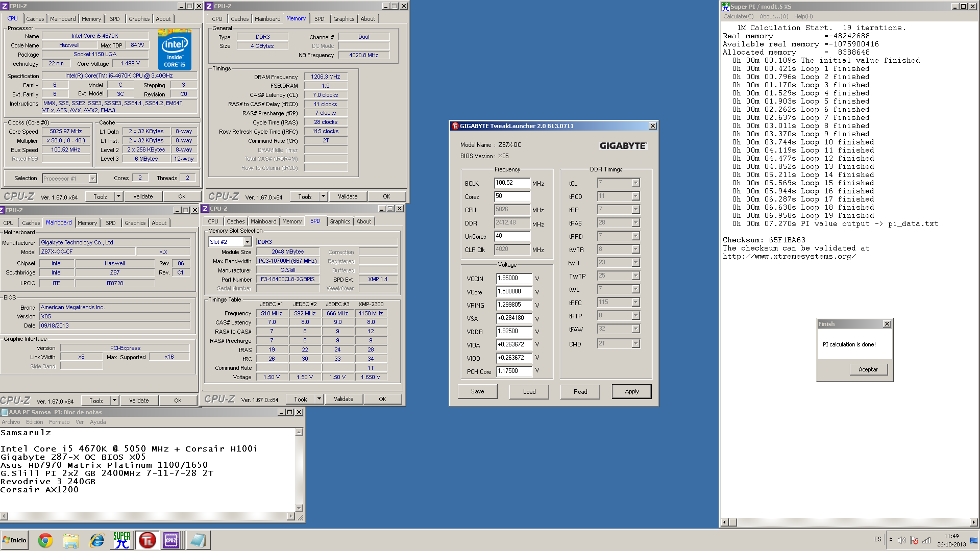Open the Notepad taskbar icon

point(198,540)
